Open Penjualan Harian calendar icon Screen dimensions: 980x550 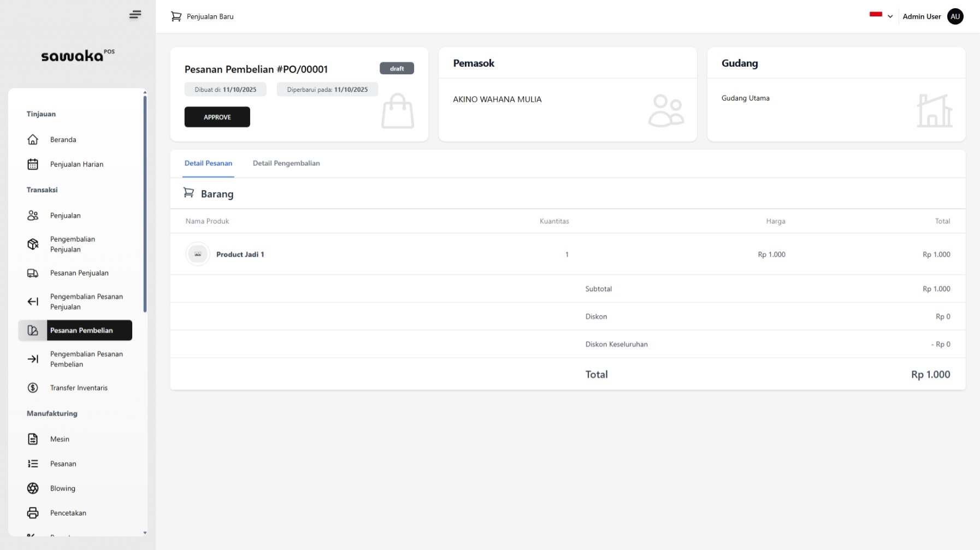coord(33,164)
